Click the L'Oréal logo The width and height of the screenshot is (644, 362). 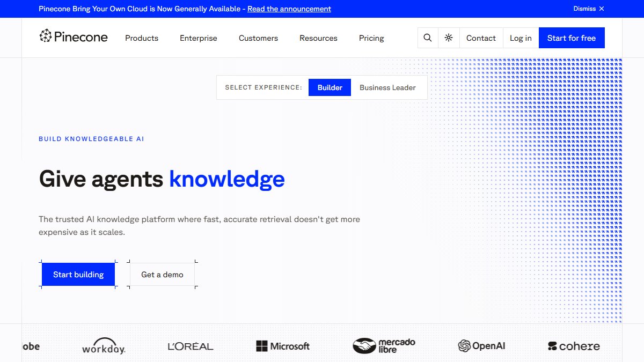click(x=191, y=346)
